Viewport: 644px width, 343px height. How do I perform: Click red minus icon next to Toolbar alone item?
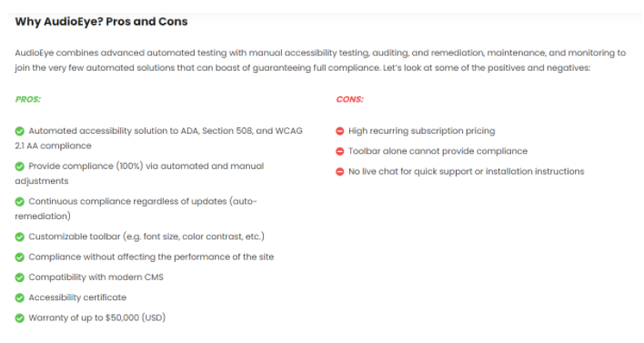339,151
